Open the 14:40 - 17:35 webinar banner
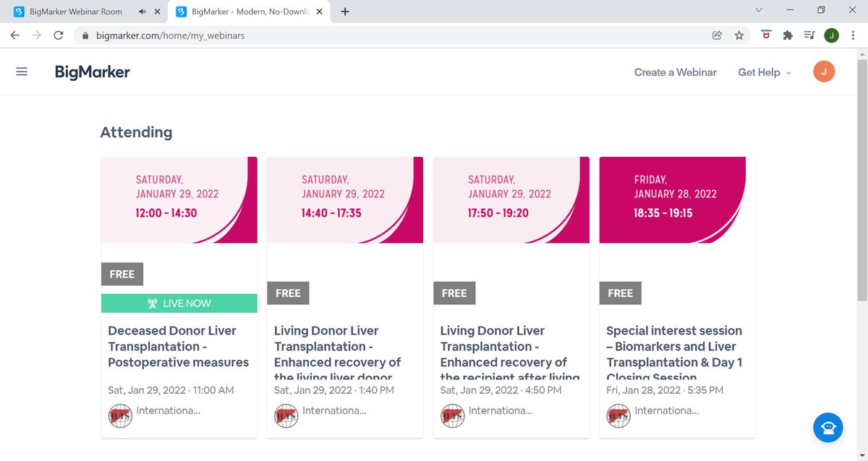 [x=345, y=199]
